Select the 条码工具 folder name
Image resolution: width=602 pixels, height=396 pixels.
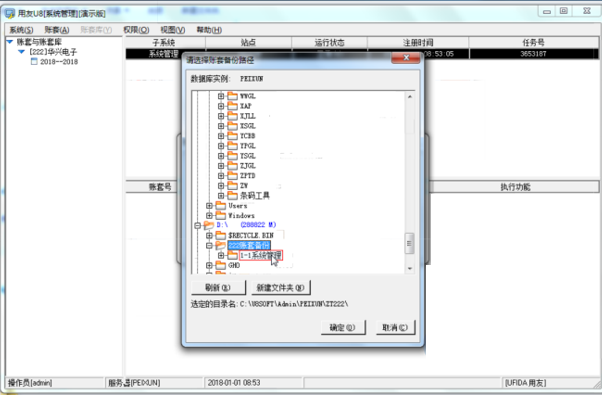pyautogui.click(x=255, y=196)
